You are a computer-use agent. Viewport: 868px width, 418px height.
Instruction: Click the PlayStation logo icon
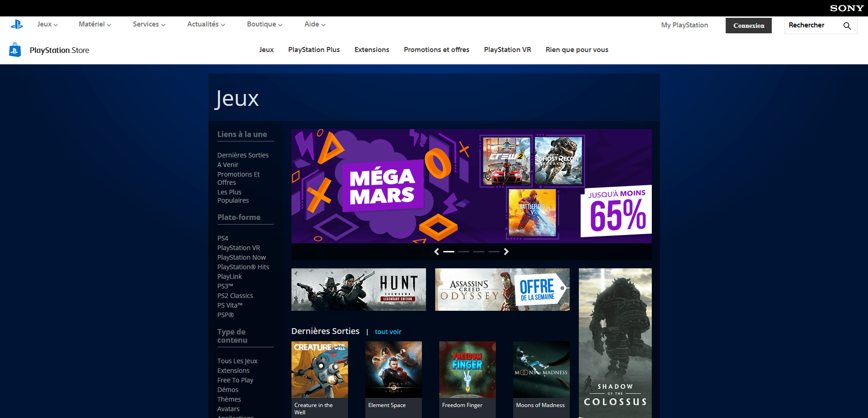[17, 25]
